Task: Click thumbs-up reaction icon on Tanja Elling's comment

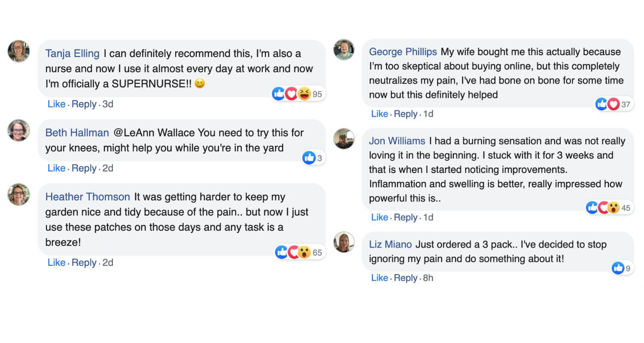Action: 279,94
